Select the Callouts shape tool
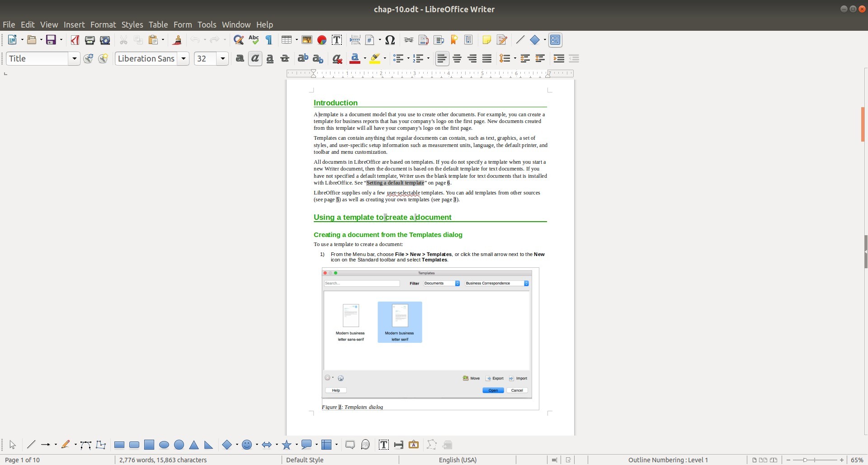This screenshot has width=868, height=465. pyautogui.click(x=307, y=445)
